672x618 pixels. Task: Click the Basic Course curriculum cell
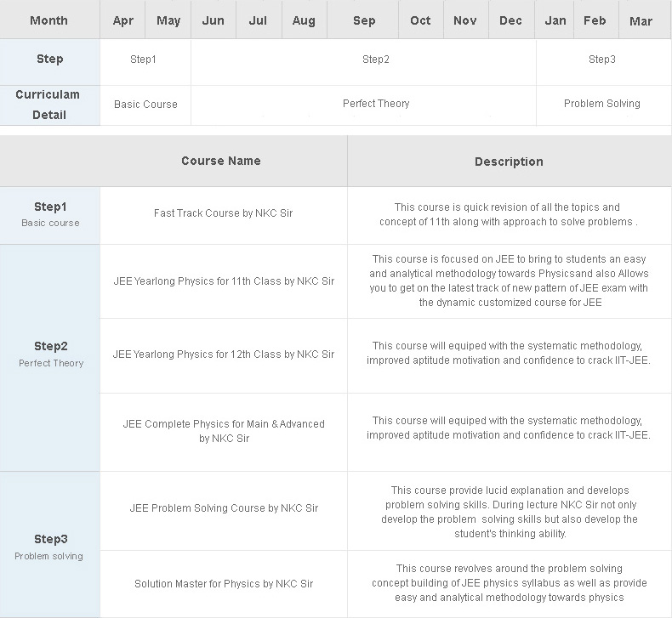click(x=145, y=105)
